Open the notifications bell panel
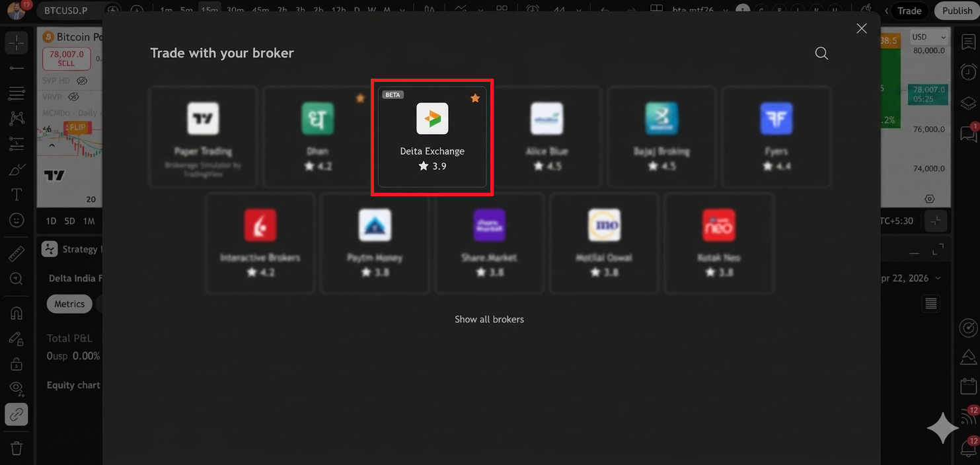The width and height of the screenshot is (980, 465). pyautogui.click(x=968, y=447)
